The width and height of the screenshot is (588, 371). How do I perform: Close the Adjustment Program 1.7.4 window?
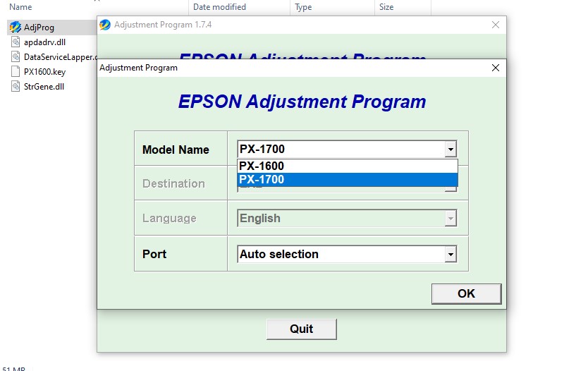(x=496, y=25)
